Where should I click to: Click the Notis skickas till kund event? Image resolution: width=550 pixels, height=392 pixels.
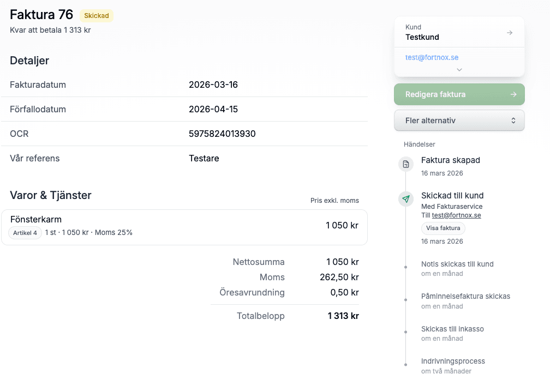(x=457, y=264)
